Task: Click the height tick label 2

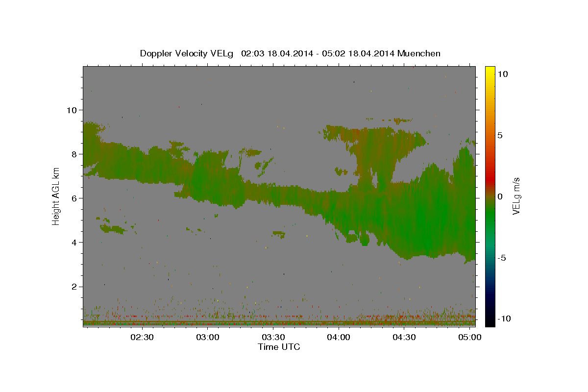Action: [x=74, y=286]
